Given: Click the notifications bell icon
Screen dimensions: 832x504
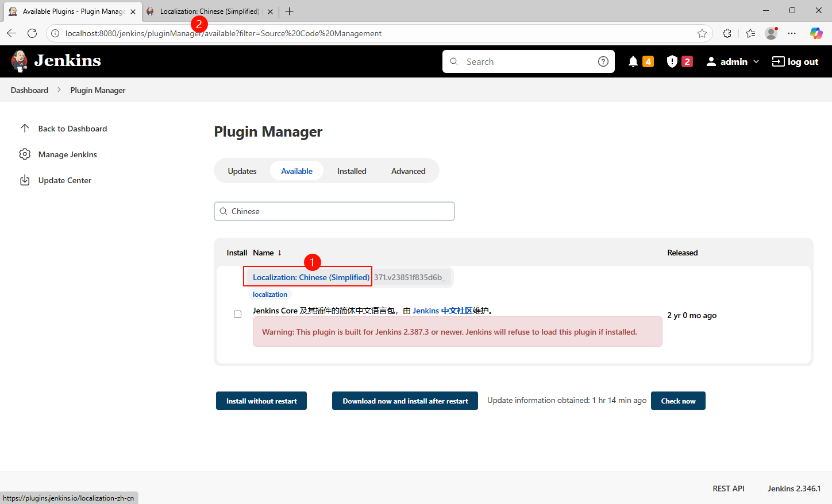Looking at the screenshot, I should point(633,61).
